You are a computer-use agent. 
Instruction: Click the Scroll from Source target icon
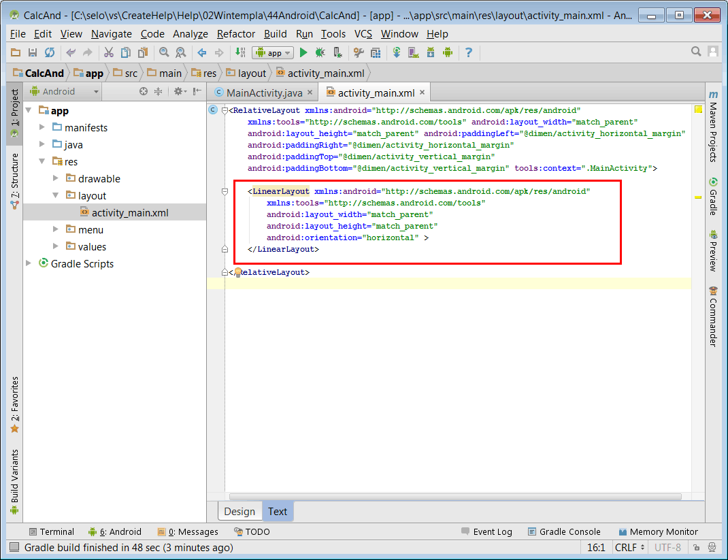[x=144, y=91]
